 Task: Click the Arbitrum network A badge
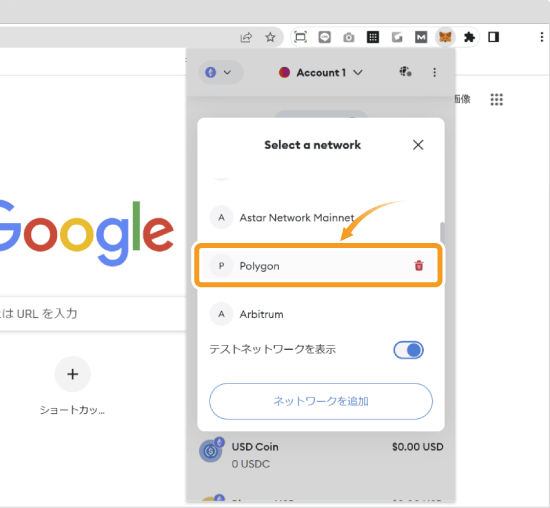pos(221,314)
